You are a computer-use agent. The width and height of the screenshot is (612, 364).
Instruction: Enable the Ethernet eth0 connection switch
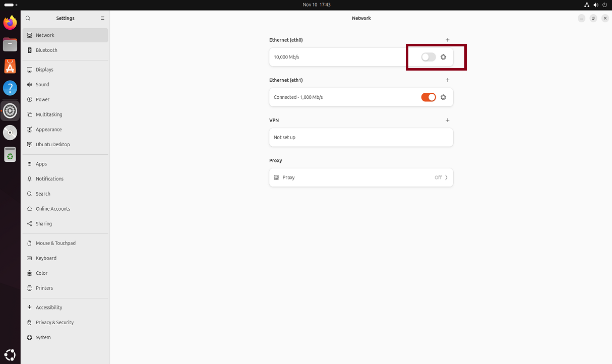coord(428,57)
